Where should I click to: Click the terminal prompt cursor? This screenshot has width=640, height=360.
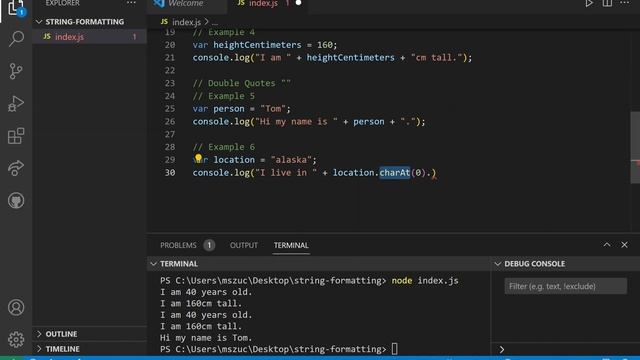(x=394, y=349)
